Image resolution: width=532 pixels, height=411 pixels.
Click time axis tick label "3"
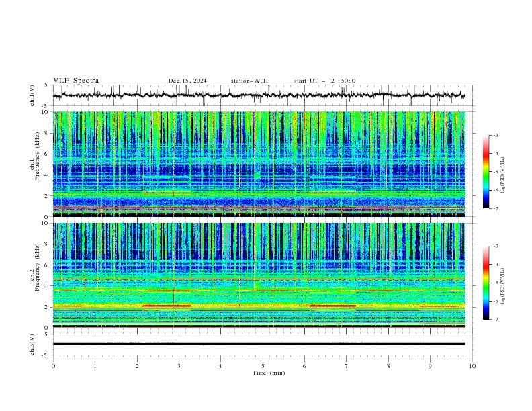tap(179, 366)
